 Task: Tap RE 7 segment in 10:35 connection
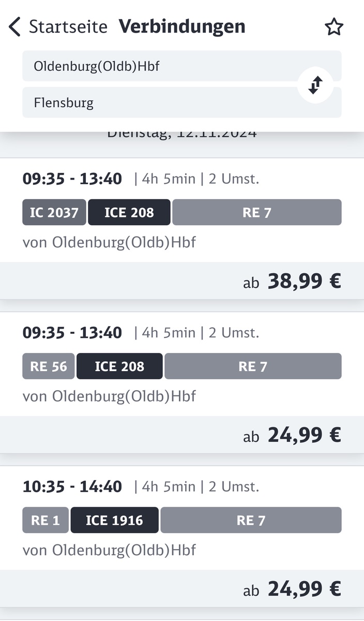pyautogui.click(x=251, y=520)
